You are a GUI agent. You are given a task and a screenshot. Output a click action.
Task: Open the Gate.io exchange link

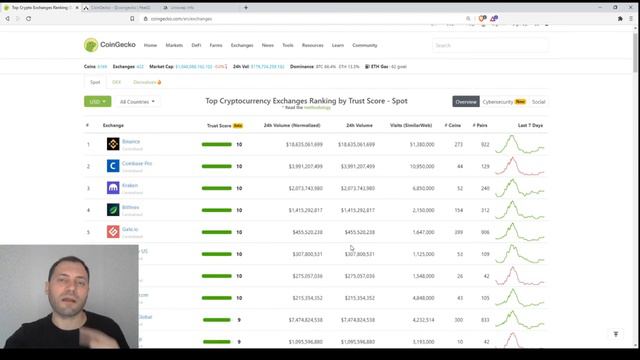pyautogui.click(x=130, y=229)
